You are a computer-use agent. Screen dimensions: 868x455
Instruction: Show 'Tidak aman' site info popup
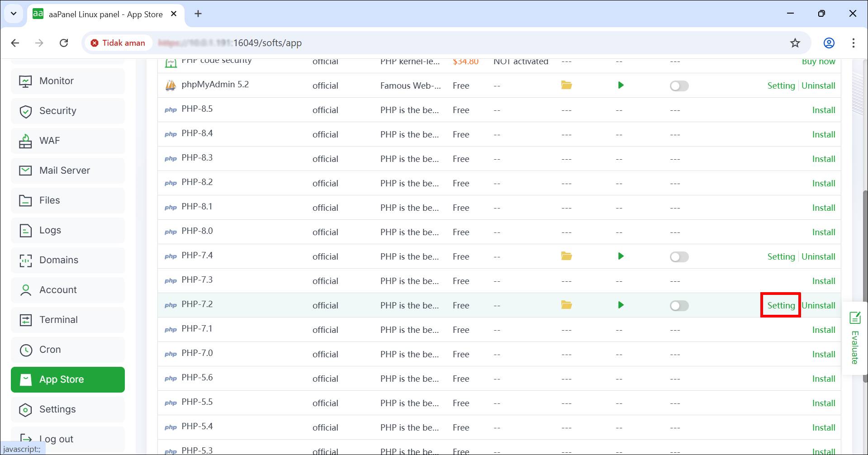click(118, 43)
